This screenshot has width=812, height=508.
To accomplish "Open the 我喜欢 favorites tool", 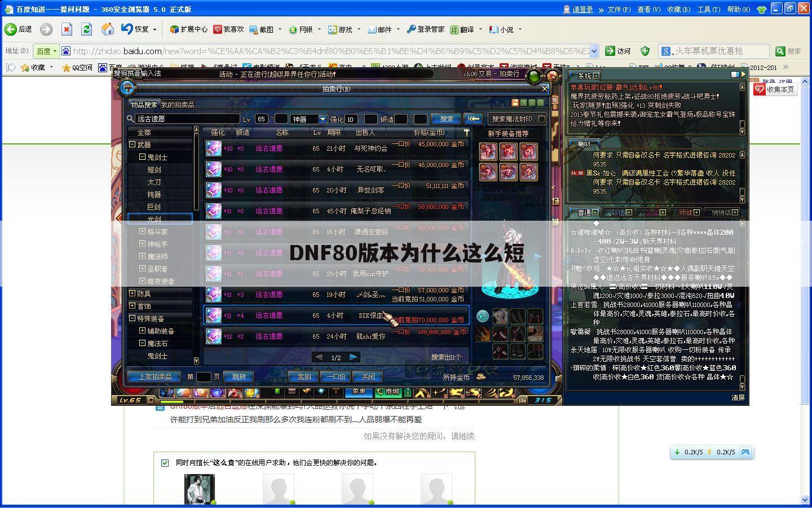I will 229,29.
